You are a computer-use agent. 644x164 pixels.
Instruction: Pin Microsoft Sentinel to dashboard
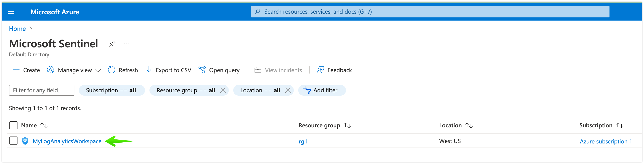pos(112,44)
